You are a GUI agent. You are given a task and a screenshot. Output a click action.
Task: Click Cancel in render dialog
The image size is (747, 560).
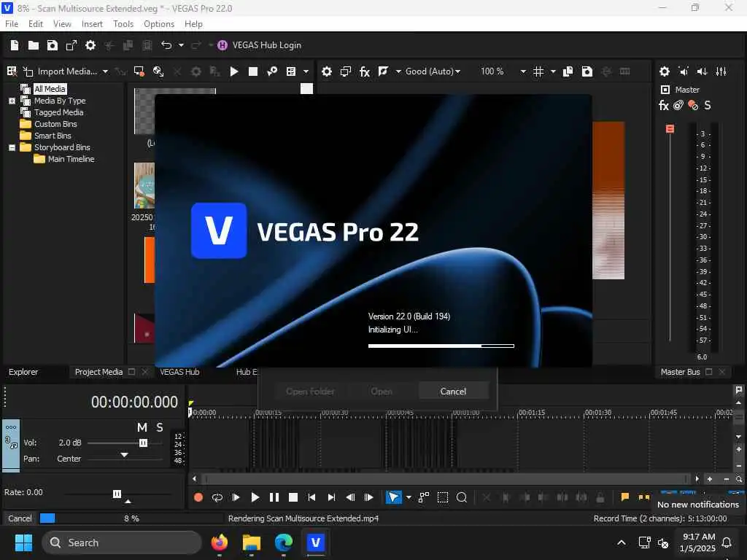(x=453, y=392)
